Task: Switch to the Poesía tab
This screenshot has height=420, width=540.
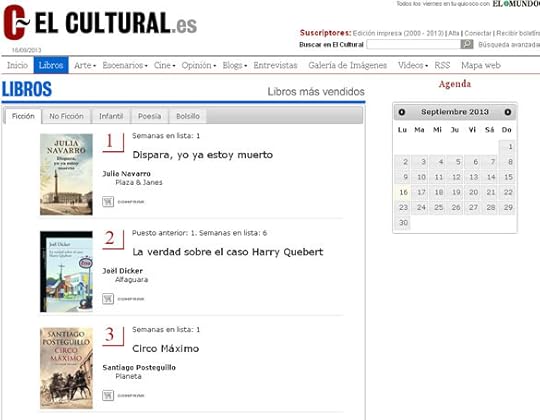Action: pos(149,116)
